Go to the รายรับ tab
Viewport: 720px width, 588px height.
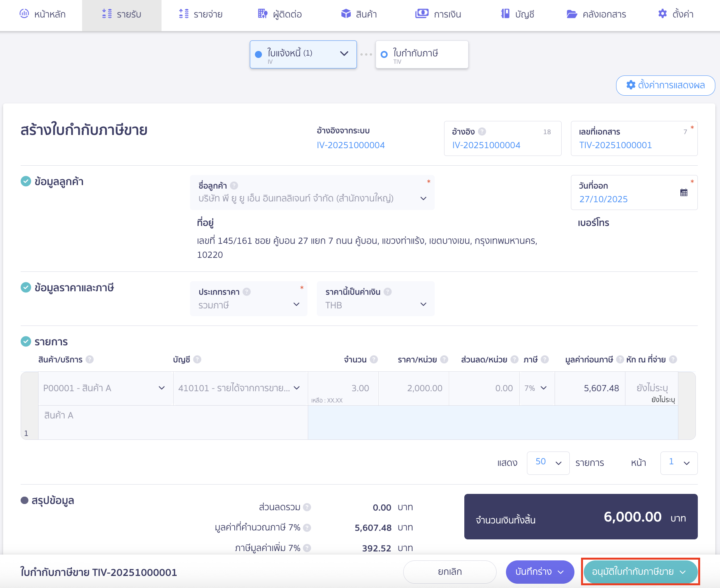tap(122, 14)
